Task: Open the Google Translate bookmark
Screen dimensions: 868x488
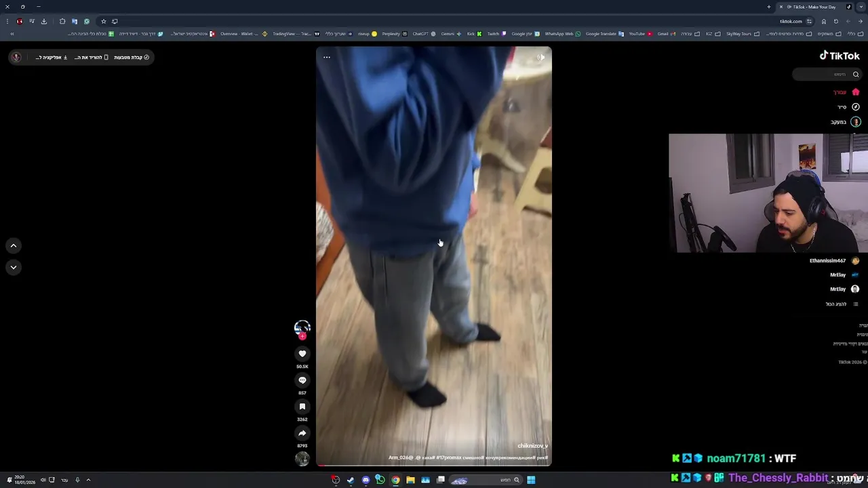Action: pos(605,34)
